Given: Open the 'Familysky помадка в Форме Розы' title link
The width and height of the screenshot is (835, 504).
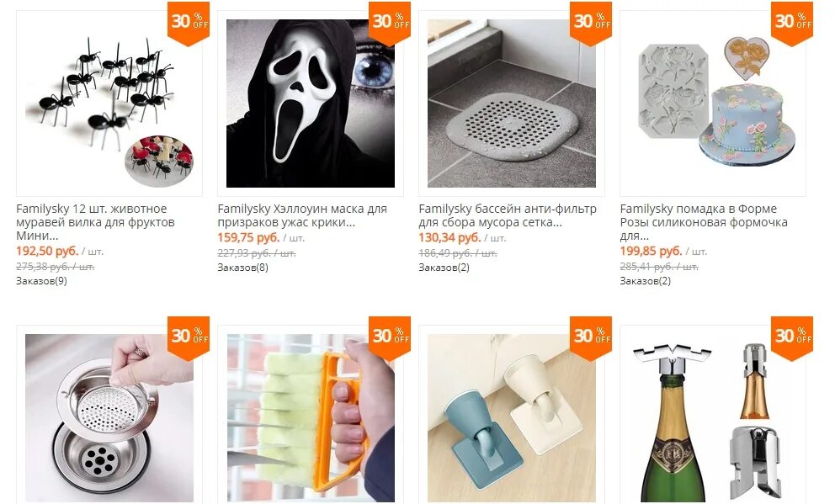Looking at the screenshot, I should 704,222.
